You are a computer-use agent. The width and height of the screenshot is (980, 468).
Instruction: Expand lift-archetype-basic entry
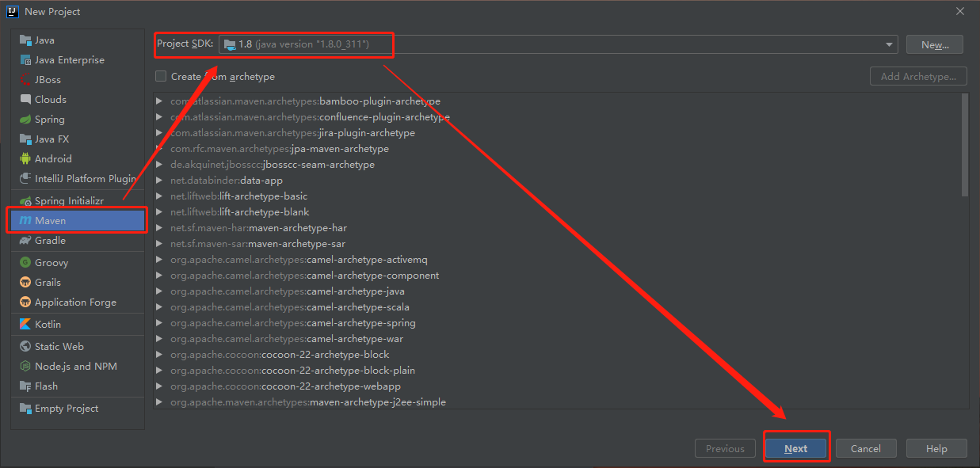tap(159, 196)
